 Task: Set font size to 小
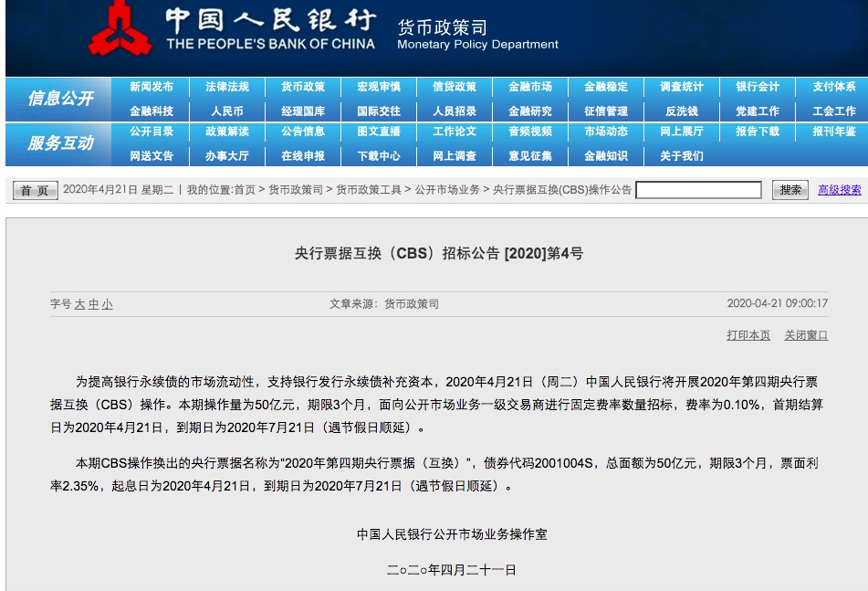(x=108, y=304)
